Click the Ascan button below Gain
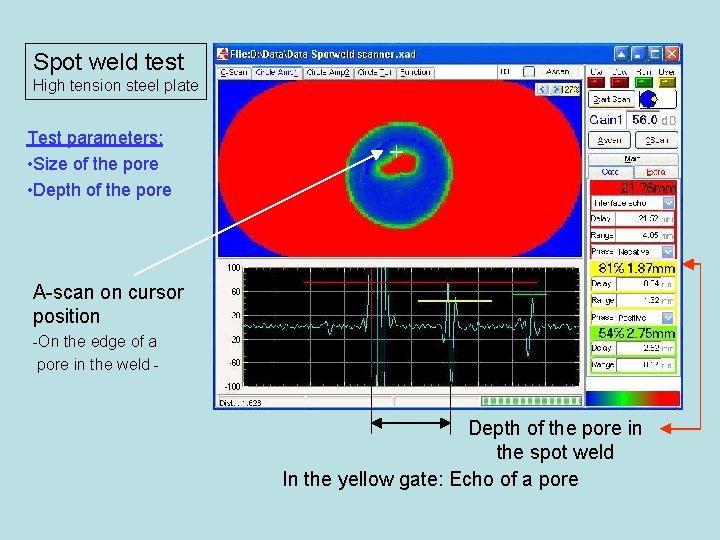 [x=610, y=140]
